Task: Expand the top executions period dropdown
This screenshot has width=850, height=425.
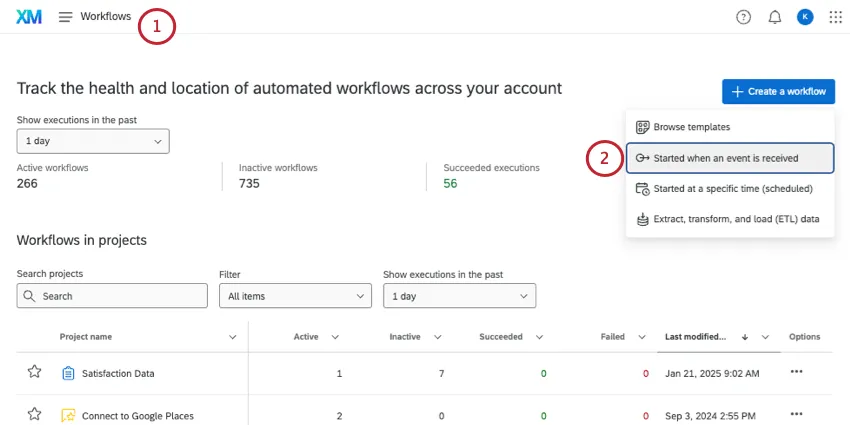Action: pyautogui.click(x=93, y=142)
